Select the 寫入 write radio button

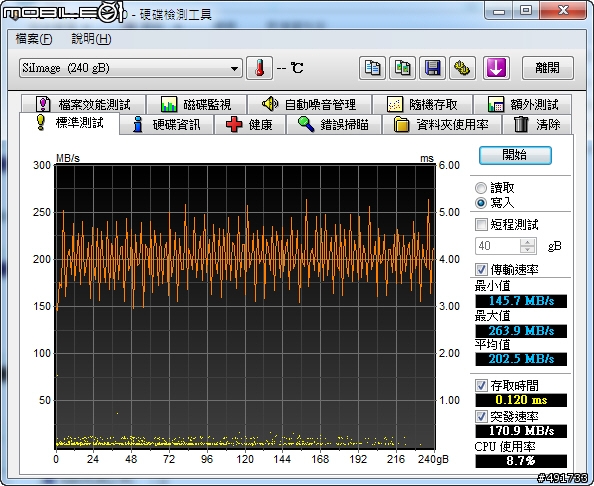click(481, 203)
